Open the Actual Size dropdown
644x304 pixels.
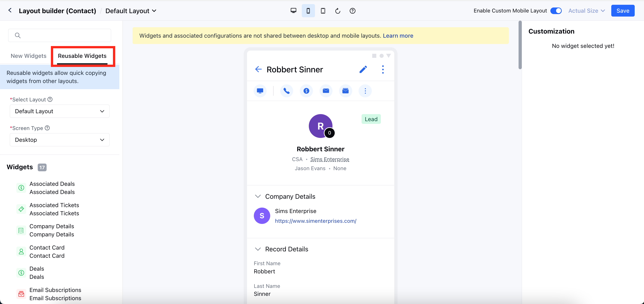586,11
